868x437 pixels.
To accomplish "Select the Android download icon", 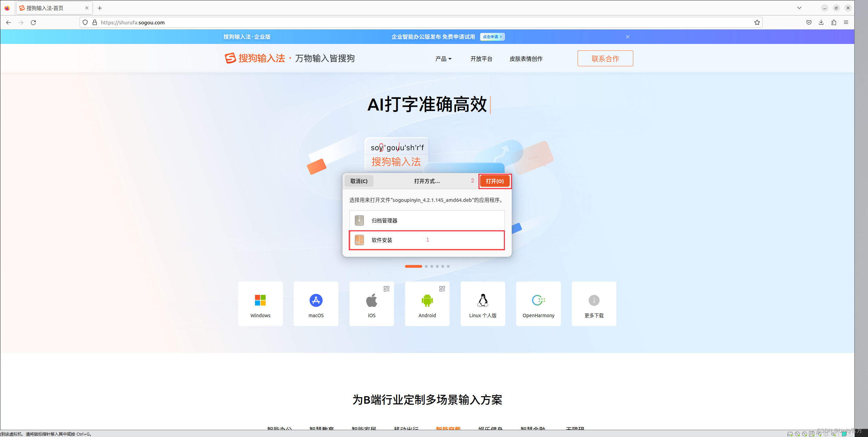I will tap(427, 300).
